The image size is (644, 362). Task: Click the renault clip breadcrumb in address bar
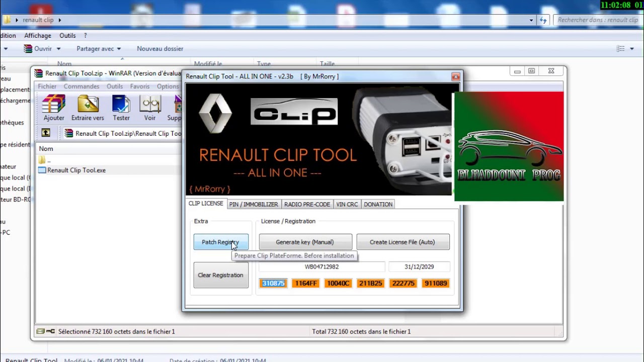pos(38,20)
